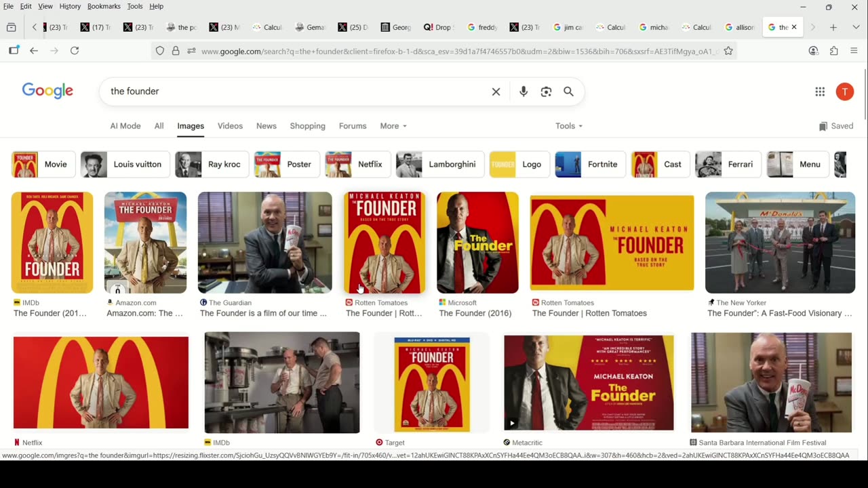868x488 pixels.
Task: Filter images by Ferrari chip
Action: pos(728,165)
